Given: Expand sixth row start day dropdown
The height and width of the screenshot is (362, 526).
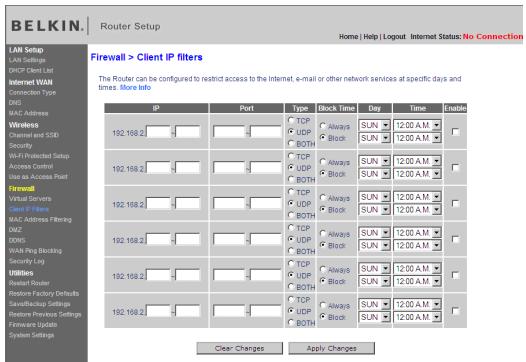Looking at the screenshot, I should point(374,304).
